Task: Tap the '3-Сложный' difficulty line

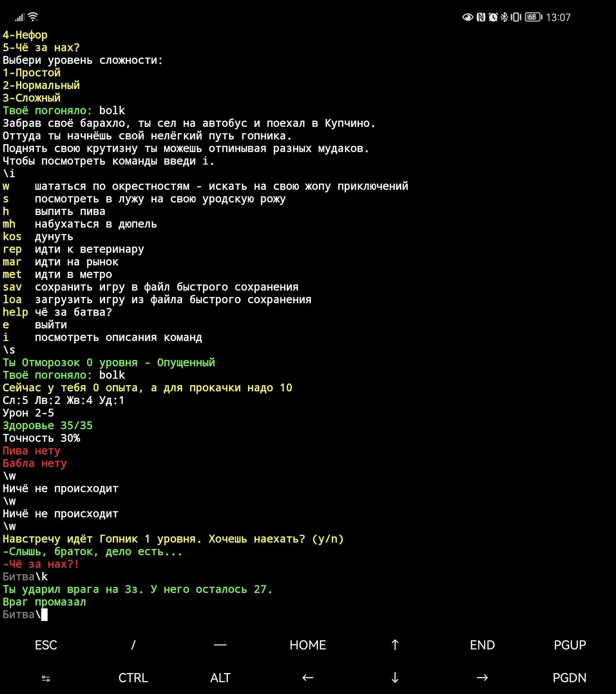Action: tap(32, 98)
